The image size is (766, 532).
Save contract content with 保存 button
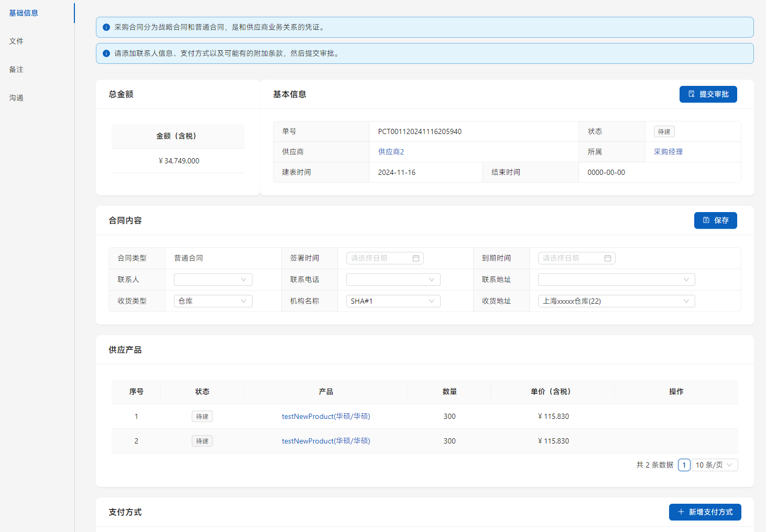[x=715, y=220]
